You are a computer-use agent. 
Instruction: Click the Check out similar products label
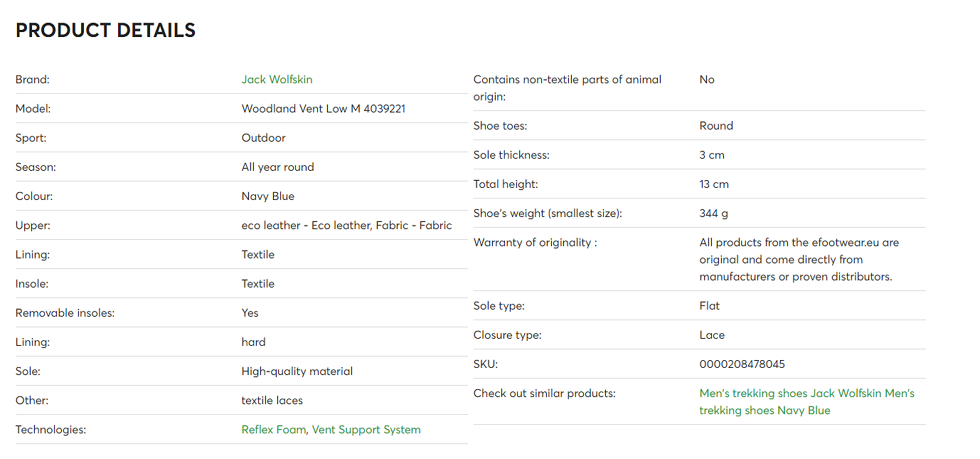click(x=545, y=394)
